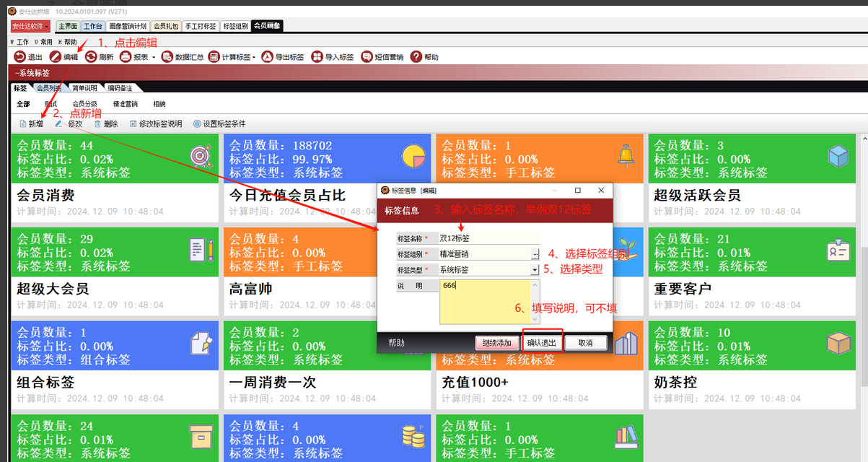Select the 会员画像 tab
Screen dimensions: 868x462
[267, 26]
